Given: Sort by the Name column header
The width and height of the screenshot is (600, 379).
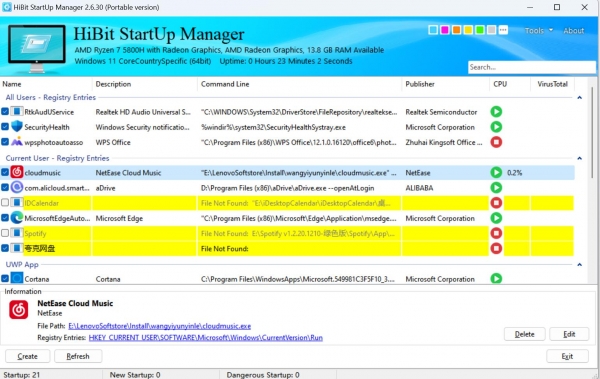Looking at the screenshot, I should 46,84.
